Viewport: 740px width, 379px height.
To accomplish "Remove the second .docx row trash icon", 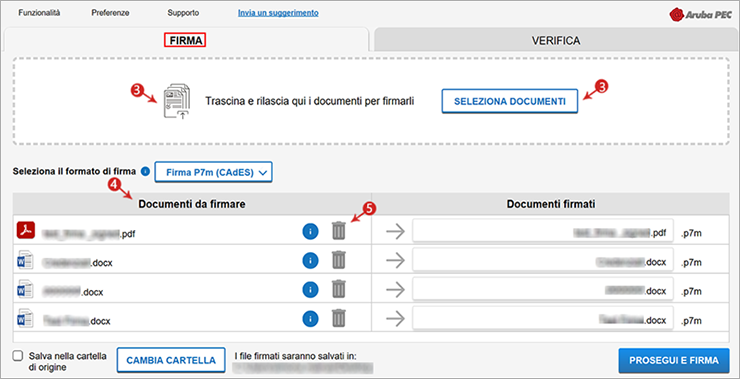I will [x=338, y=289].
